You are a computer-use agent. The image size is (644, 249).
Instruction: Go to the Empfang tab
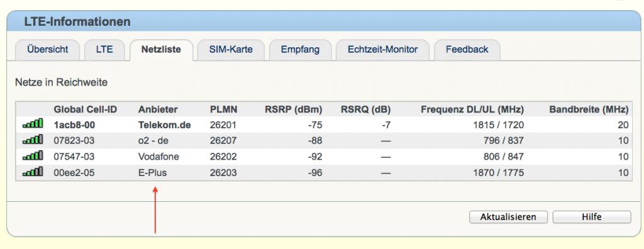tap(300, 50)
